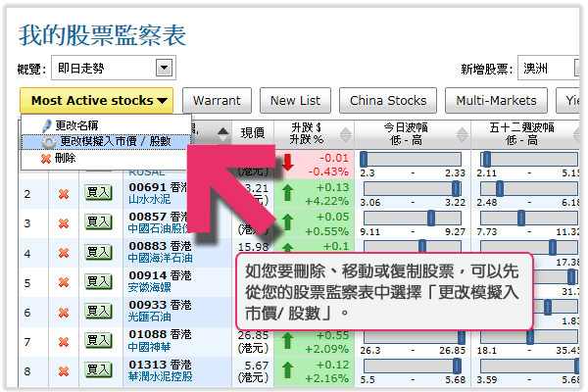This screenshot has height=392, width=588.
Task: Open the 中國神華 stock link
Action: point(149,347)
